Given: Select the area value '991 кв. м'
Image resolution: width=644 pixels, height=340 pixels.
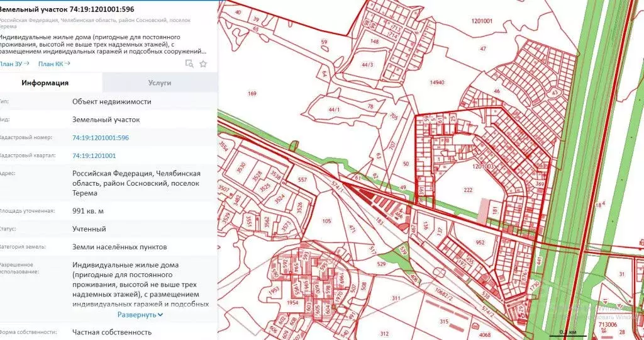Looking at the screenshot, I should pos(88,211).
